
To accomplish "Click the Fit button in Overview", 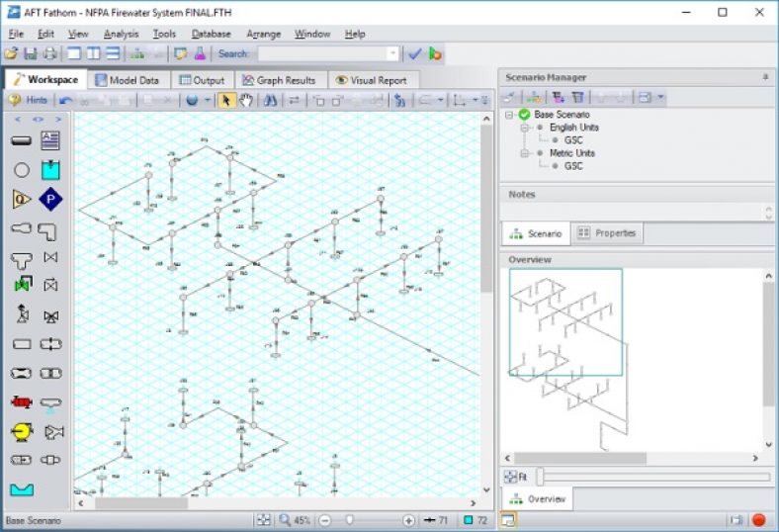I will coord(516,477).
